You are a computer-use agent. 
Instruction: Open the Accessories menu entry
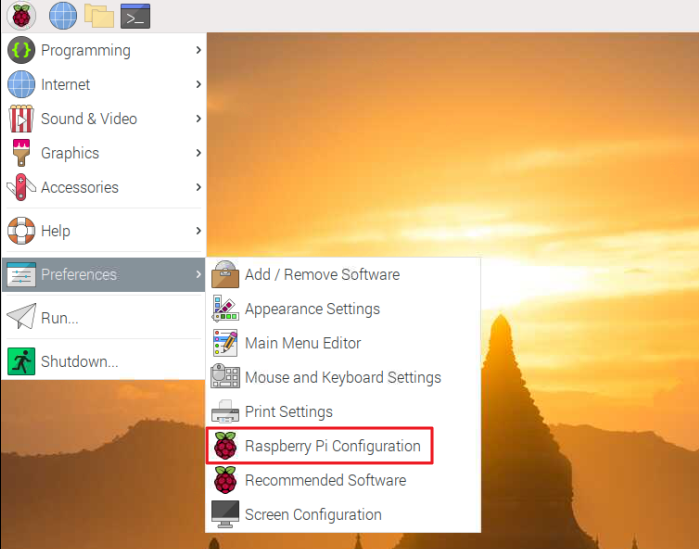coord(103,187)
